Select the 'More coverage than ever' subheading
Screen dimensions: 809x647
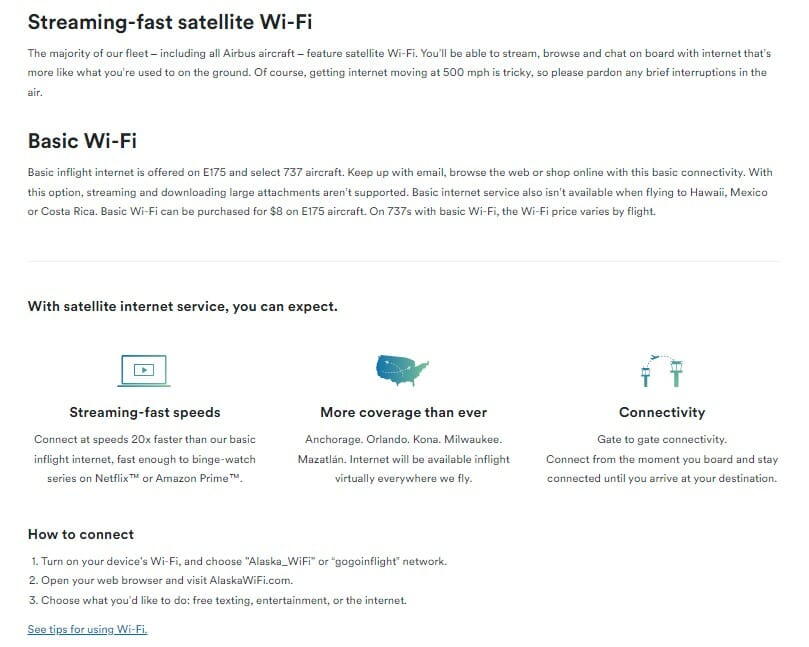(403, 412)
